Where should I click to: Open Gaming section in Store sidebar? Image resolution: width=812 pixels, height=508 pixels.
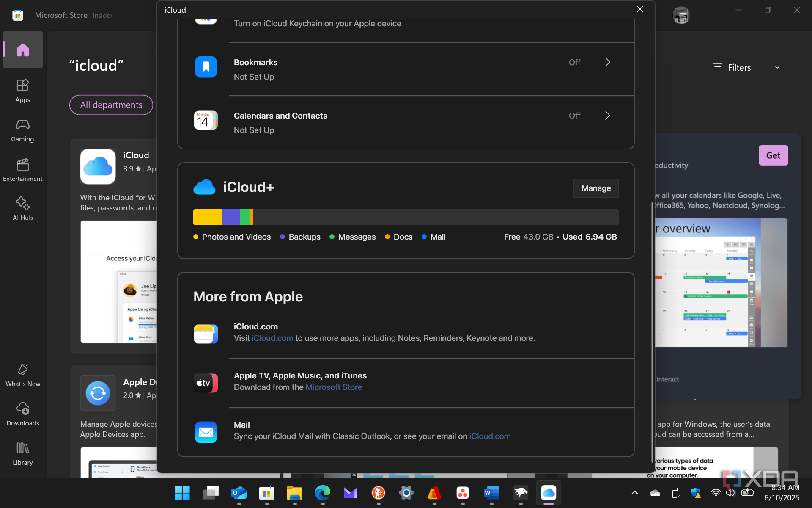click(23, 130)
